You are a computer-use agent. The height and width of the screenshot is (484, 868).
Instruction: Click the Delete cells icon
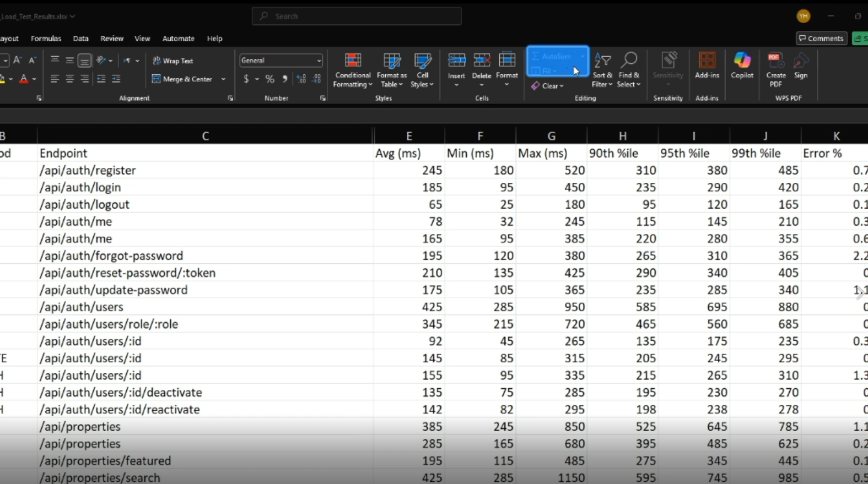(x=482, y=60)
